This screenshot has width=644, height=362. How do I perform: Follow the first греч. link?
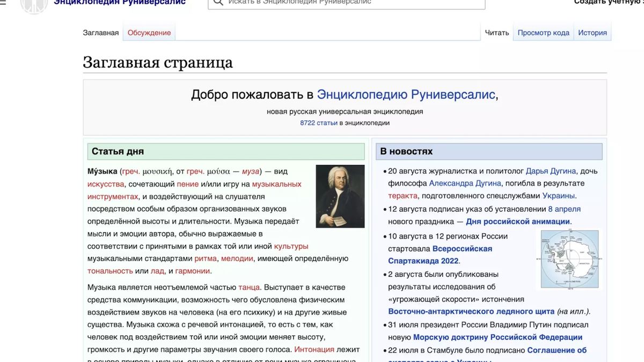131,172
